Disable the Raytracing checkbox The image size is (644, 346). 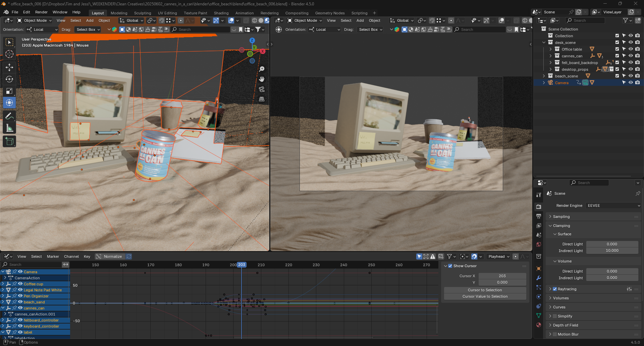[555, 289]
